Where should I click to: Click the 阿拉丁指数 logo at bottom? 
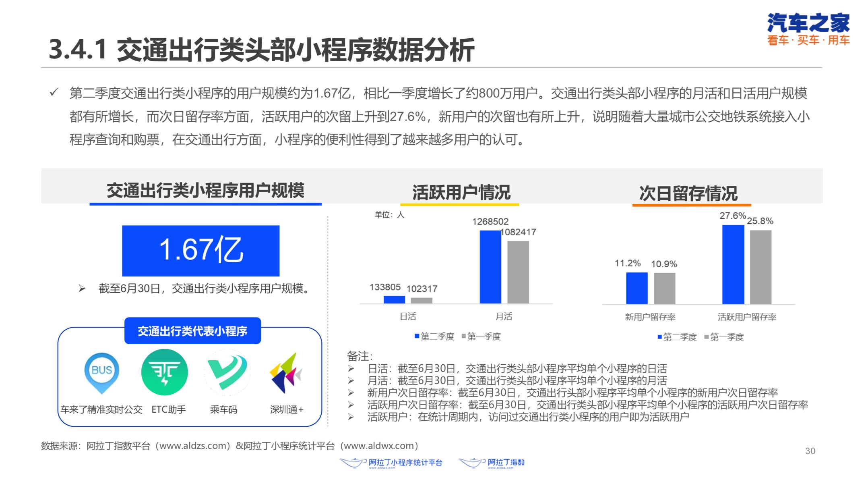[x=492, y=463]
